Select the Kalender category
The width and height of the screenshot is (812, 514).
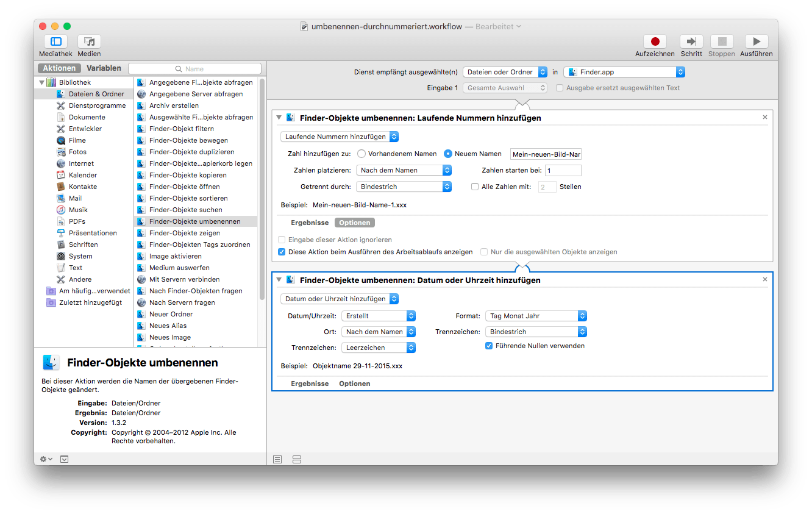[83, 175]
